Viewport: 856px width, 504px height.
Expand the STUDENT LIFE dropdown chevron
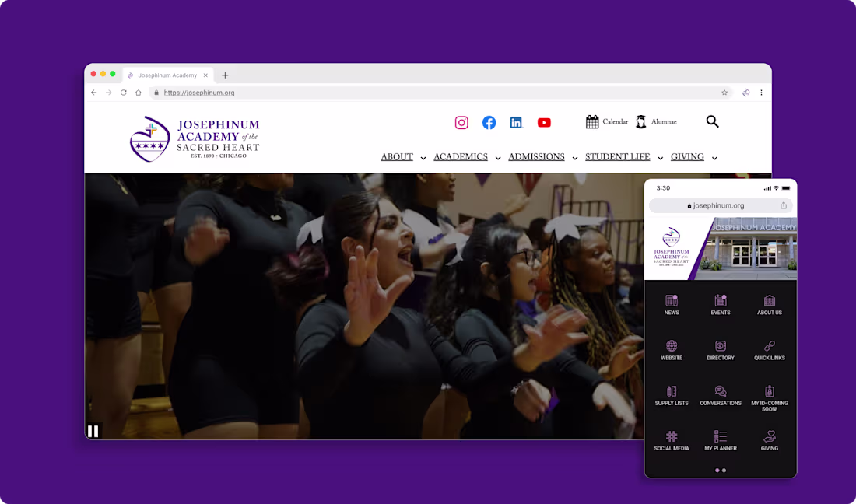pos(660,158)
